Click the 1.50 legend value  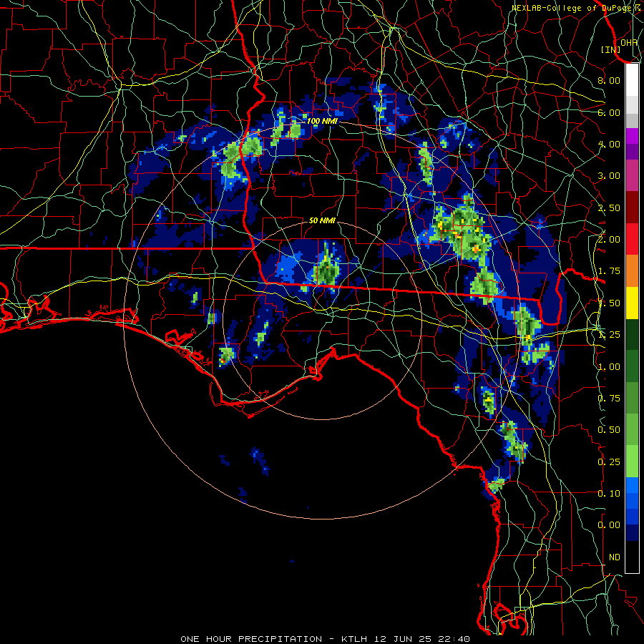coord(609,303)
